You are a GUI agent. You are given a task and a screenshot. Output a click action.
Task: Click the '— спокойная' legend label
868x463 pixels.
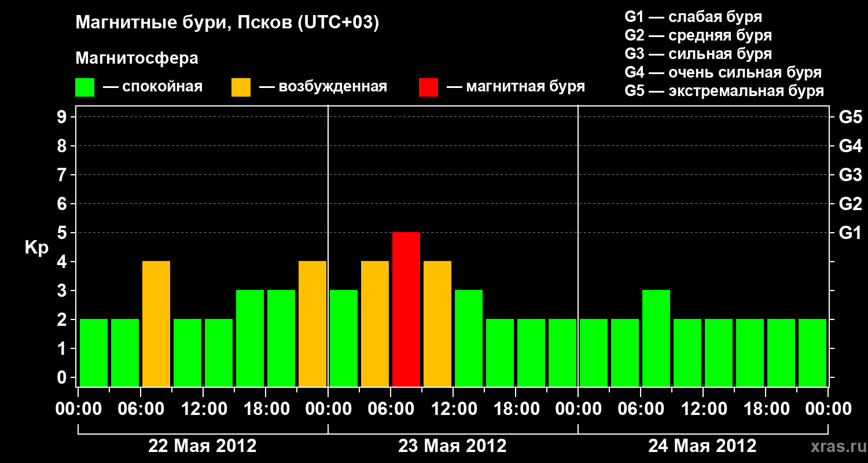click(x=153, y=87)
